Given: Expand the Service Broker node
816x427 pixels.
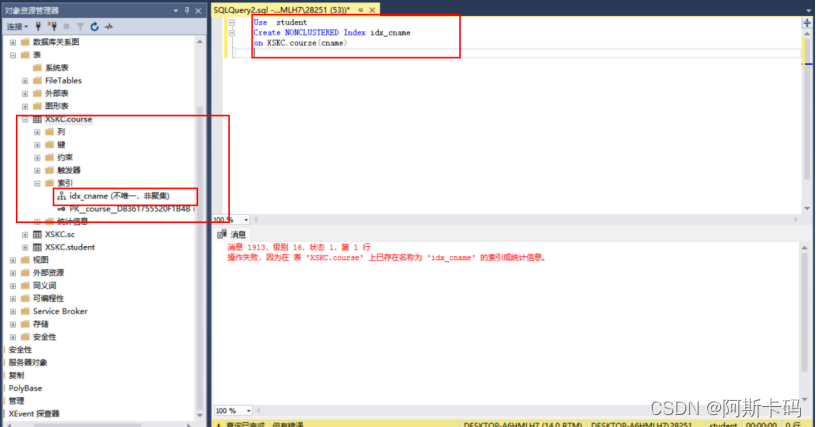Looking at the screenshot, I should [x=13, y=312].
